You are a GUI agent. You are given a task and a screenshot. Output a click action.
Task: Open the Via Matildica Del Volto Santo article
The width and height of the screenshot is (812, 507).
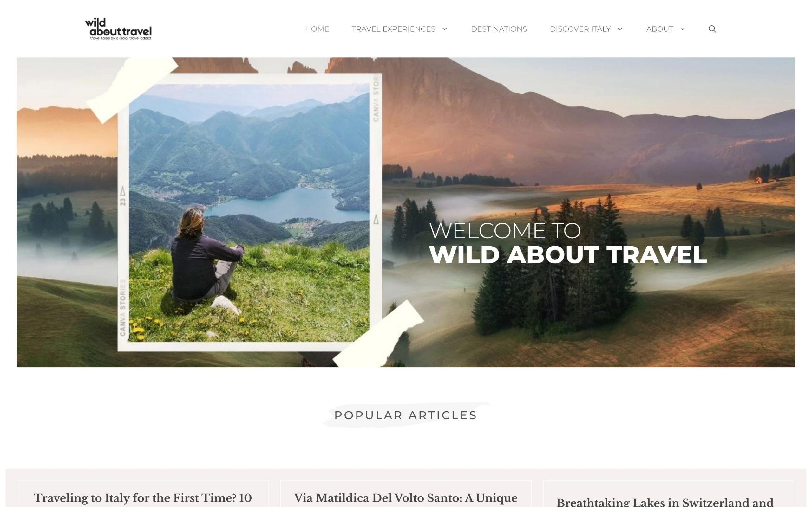click(x=405, y=498)
